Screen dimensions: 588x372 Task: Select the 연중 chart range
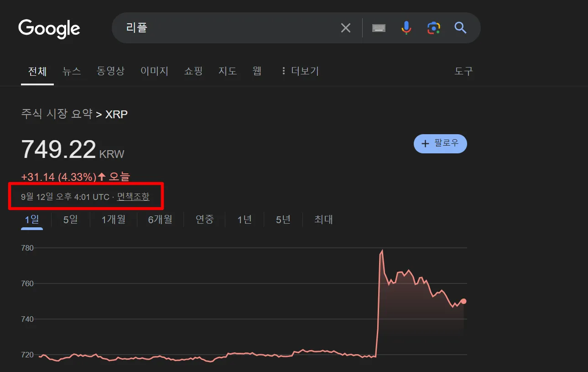[205, 220]
